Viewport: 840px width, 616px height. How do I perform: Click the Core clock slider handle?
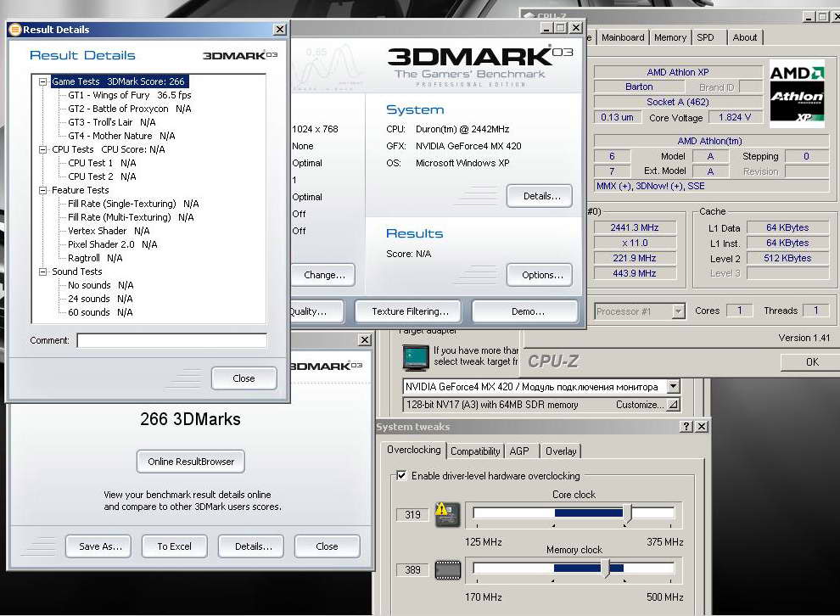click(629, 513)
